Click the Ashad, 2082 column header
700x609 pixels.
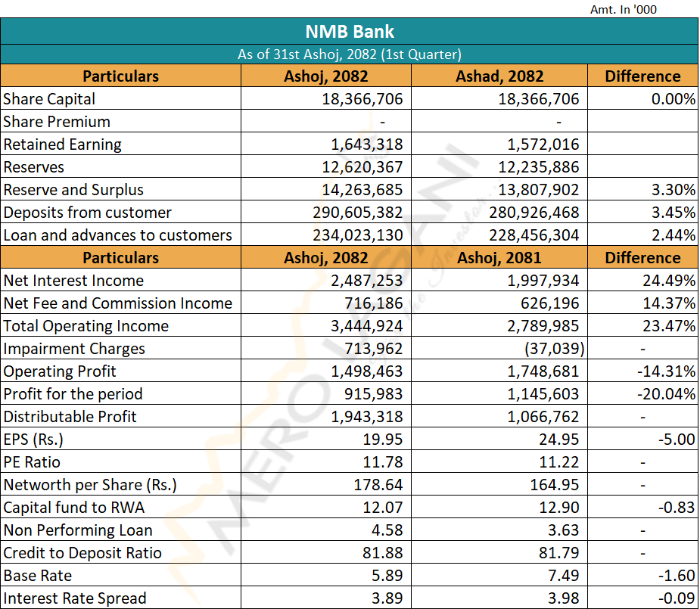tap(499, 76)
